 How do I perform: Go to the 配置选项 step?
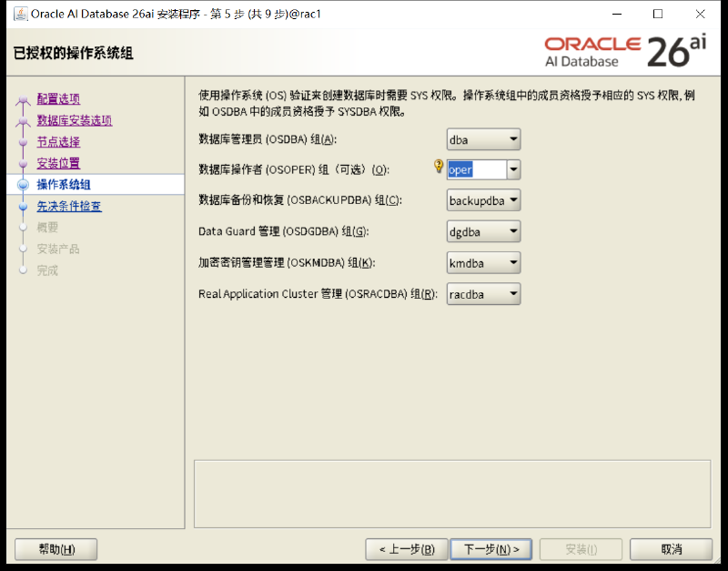(58, 99)
